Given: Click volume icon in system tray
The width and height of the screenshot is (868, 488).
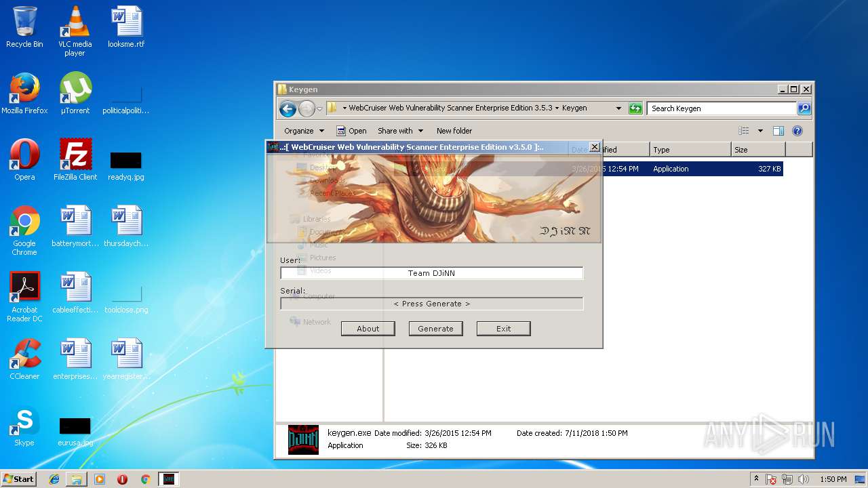Looking at the screenshot, I should coord(804,479).
